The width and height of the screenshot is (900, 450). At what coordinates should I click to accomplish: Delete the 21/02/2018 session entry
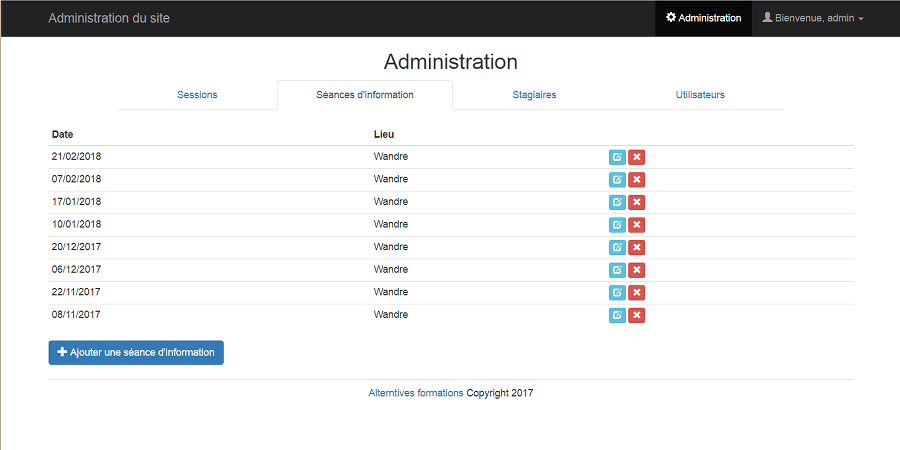tap(637, 157)
